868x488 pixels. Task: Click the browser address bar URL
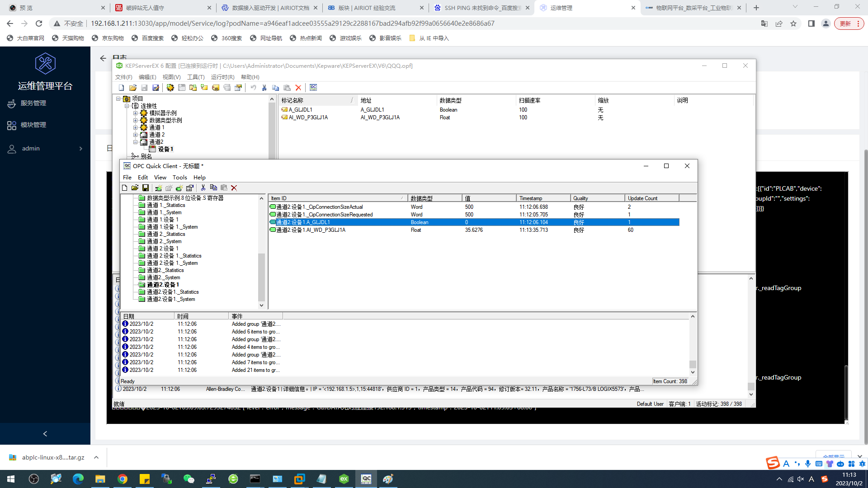292,23
